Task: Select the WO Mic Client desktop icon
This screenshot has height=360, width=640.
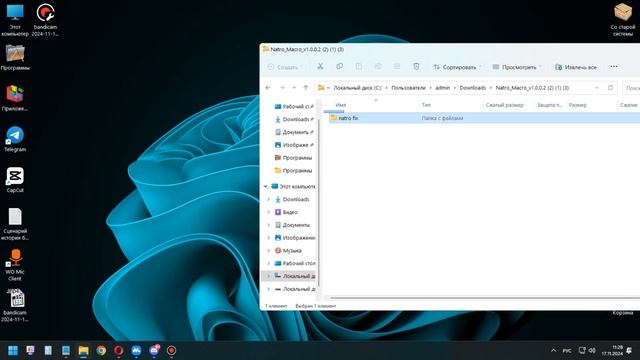Action: point(15,264)
